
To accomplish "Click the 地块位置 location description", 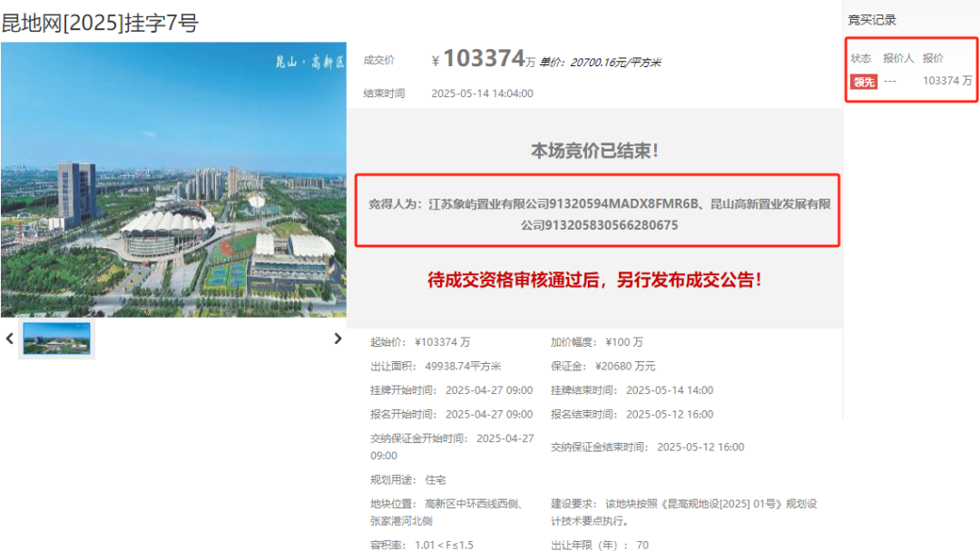I will (x=445, y=512).
